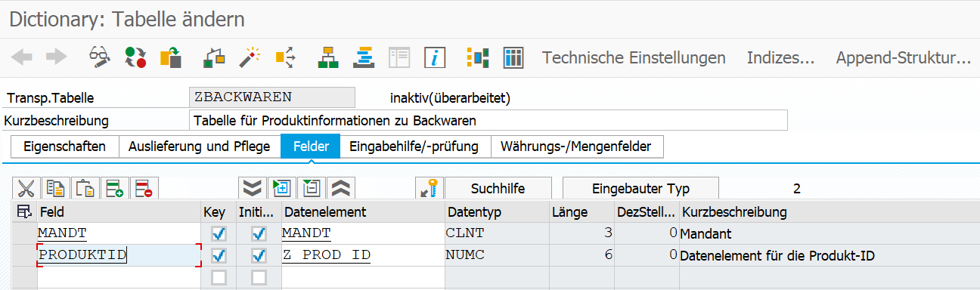Open the Eingabehilfe/-prüfung tab
Viewport: 980px width, 290px height.
tap(414, 147)
